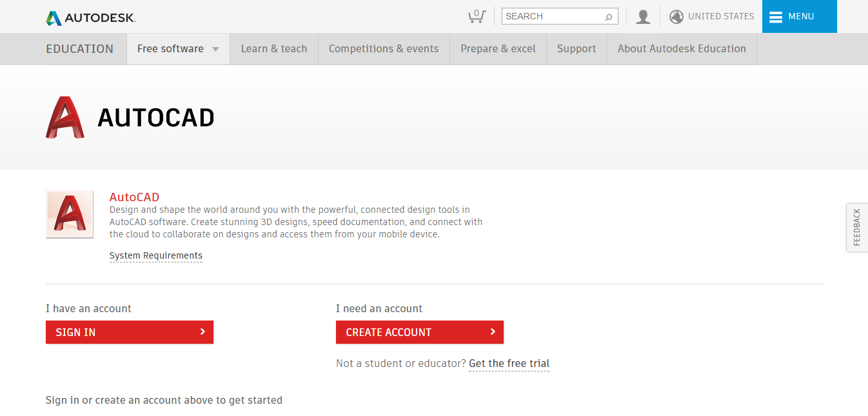868x416 pixels.
Task: Click the search magnifier icon
Action: (x=608, y=17)
